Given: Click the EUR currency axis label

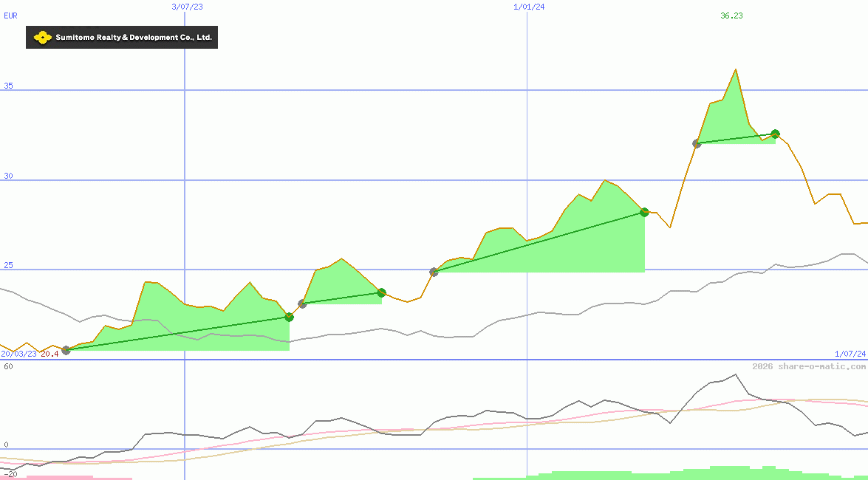Looking at the screenshot, I should click(10, 16).
